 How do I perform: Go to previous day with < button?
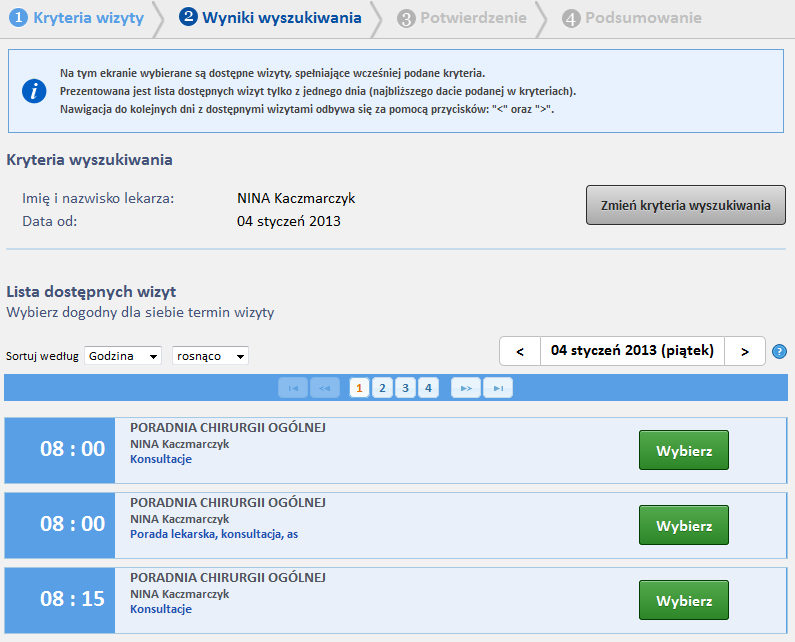coord(520,351)
